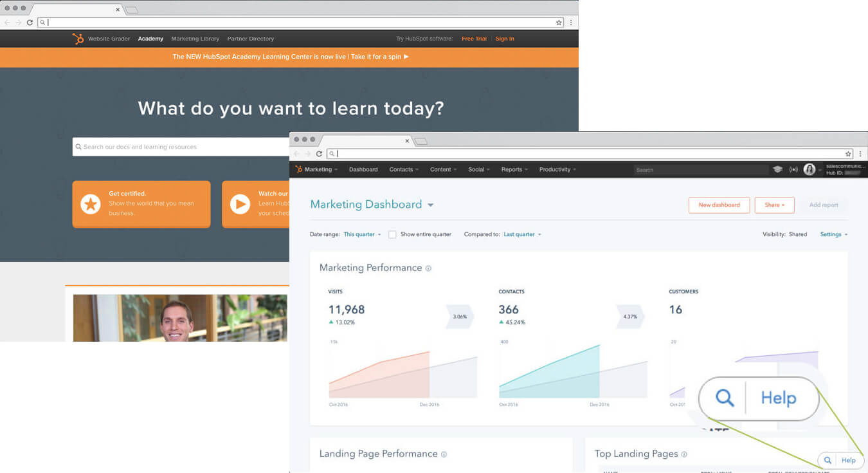The height and width of the screenshot is (473, 868).
Task: Open browser menu dots in dashboard window
Action: [860, 154]
